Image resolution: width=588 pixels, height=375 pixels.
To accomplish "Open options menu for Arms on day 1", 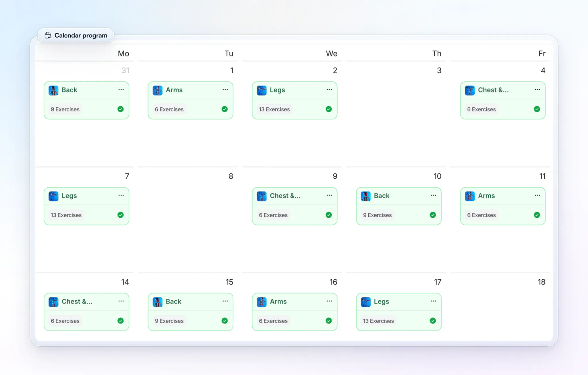I will 225,90.
